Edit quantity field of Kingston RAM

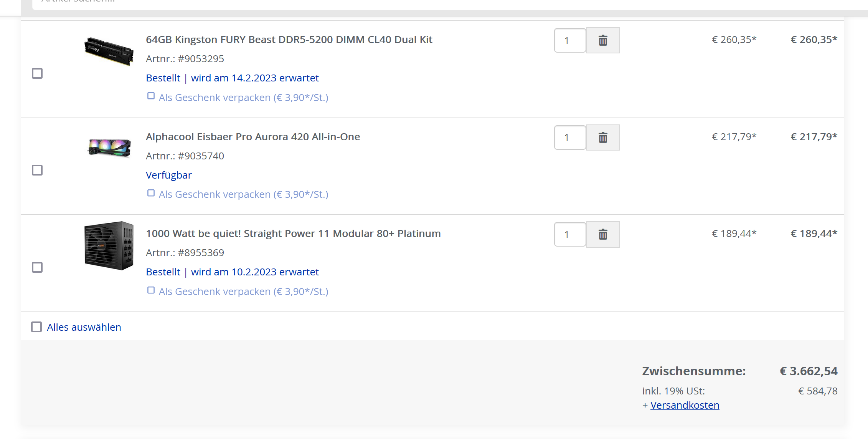point(570,40)
